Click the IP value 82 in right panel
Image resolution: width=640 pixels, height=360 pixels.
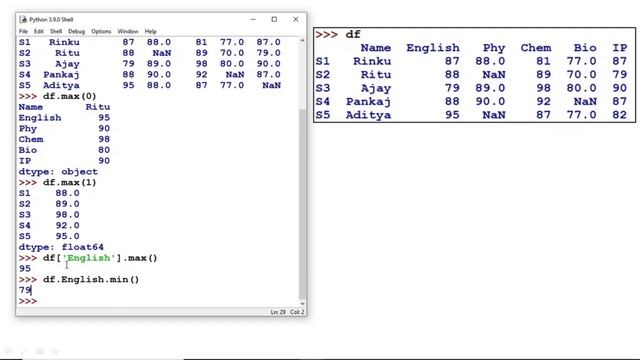click(620, 115)
